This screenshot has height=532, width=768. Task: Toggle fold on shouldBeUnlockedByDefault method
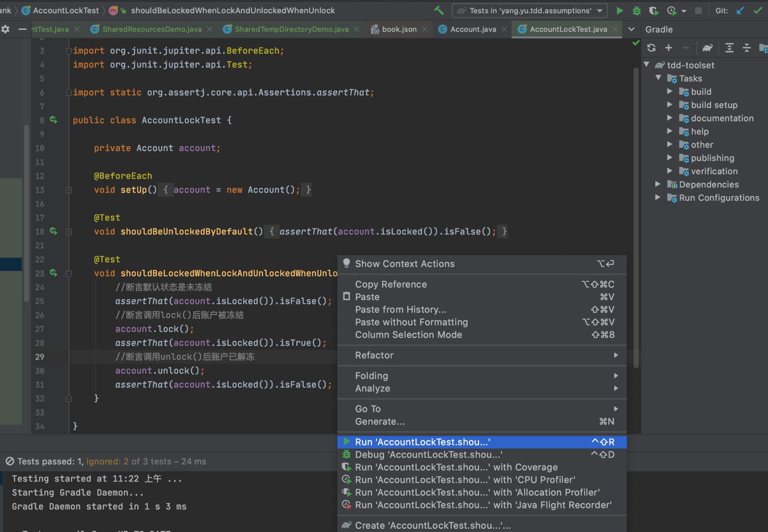[69, 232]
